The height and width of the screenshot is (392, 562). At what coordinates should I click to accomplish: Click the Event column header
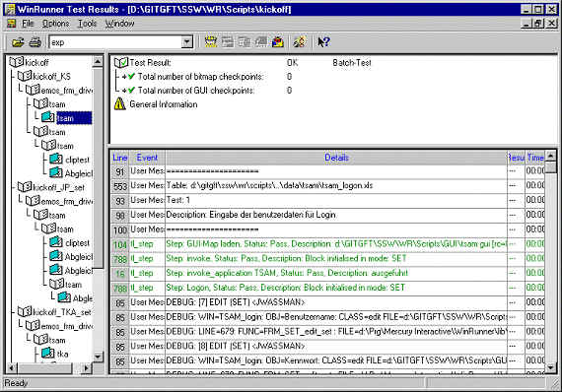click(147, 158)
